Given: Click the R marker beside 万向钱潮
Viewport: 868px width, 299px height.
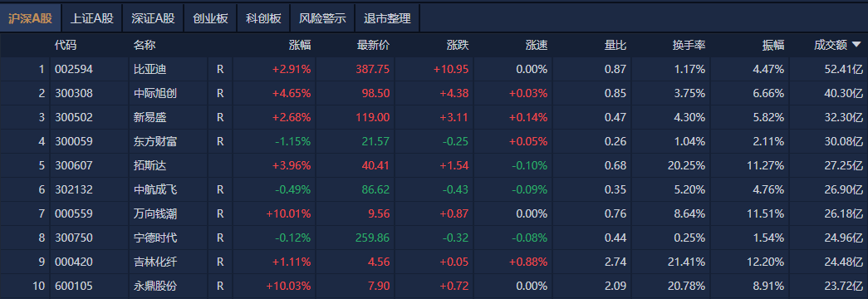Looking at the screenshot, I should click(220, 213).
